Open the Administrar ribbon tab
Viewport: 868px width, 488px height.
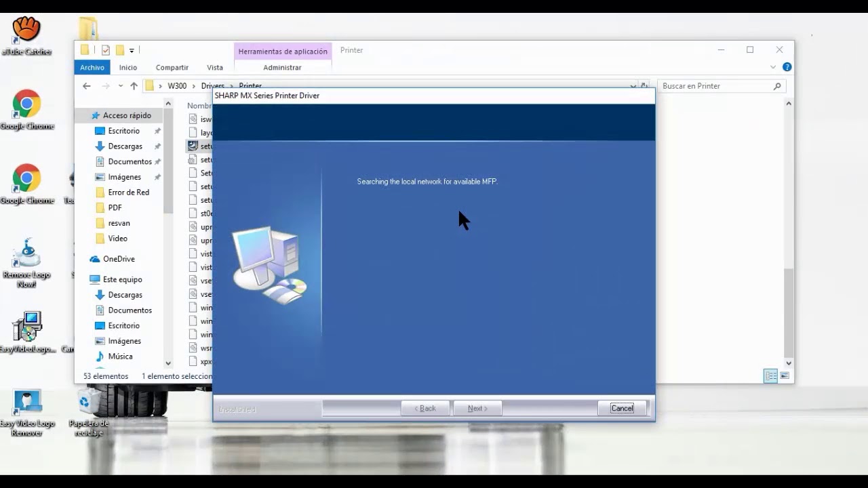[282, 67]
